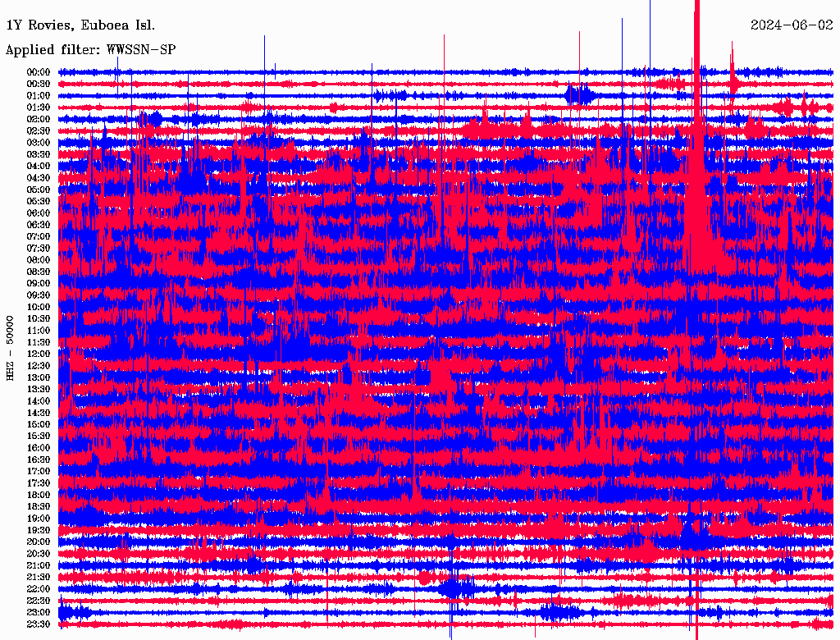Image resolution: width=840 pixels, height=640 pixels.
Task: Select the 08:30 time label
Action: (39, 272)
